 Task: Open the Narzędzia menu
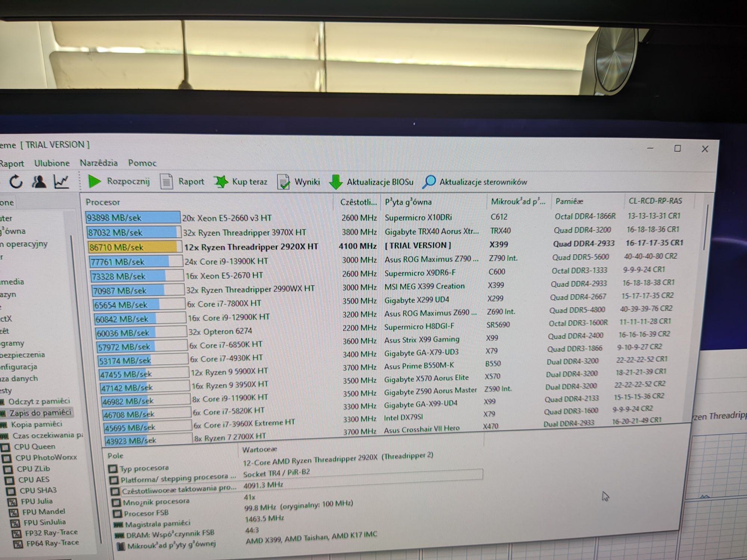99,163
